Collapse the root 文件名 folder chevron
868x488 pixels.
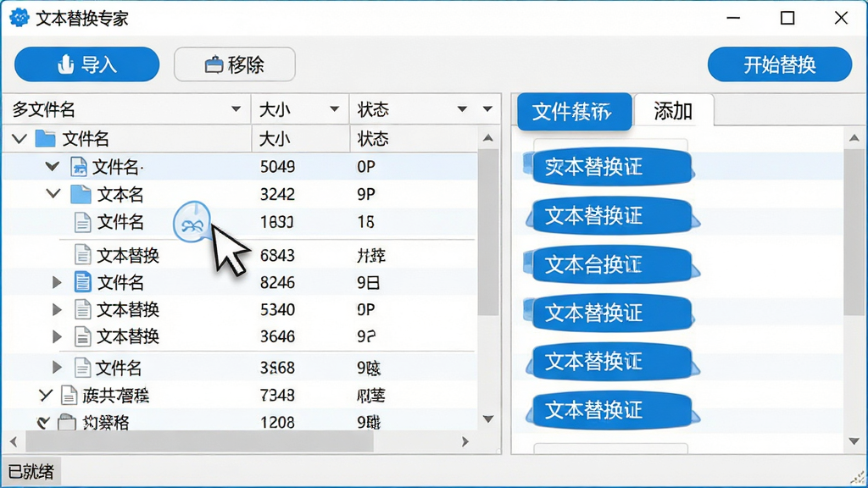pos(19,138)
